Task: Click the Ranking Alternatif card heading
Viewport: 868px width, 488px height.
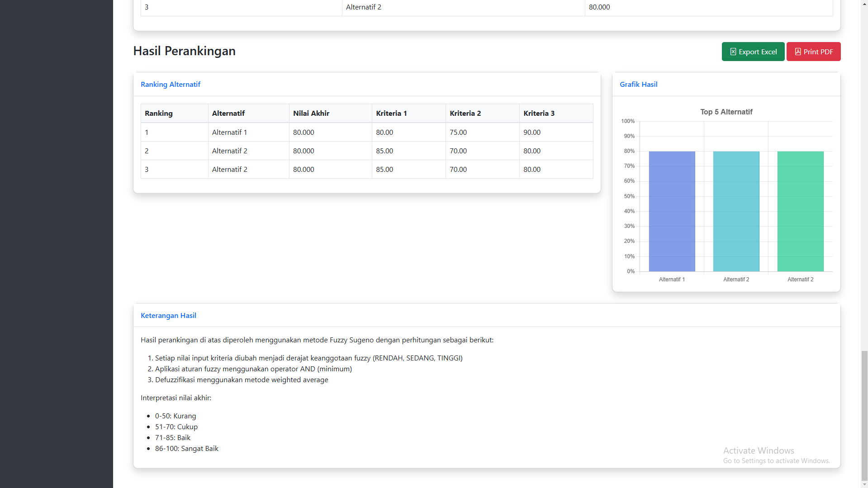Action: pyautogui.click(x=171, y=84)
